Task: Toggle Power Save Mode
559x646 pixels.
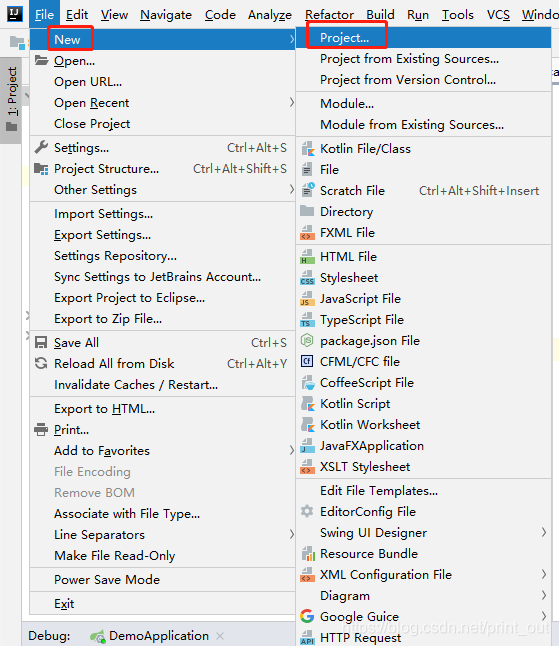Action: click(x=163, y=580)
